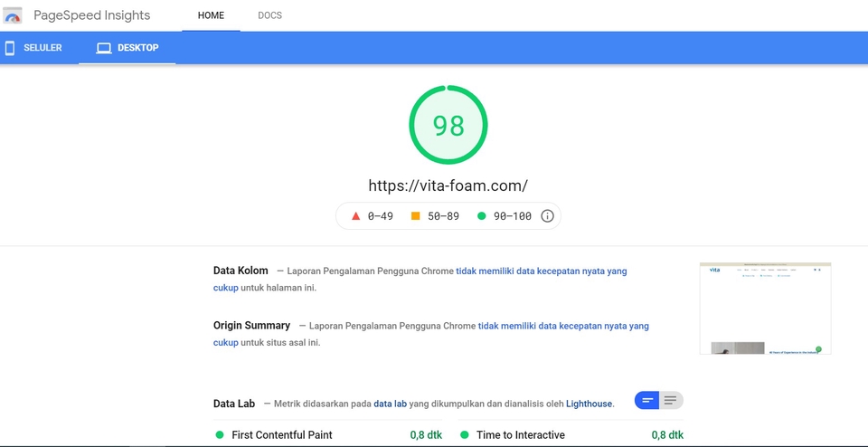Image resolution: width=868 pixels, height=447 pixels.
Task: Click the First Contentful Paint metric label
Action: tap(282, 435)
